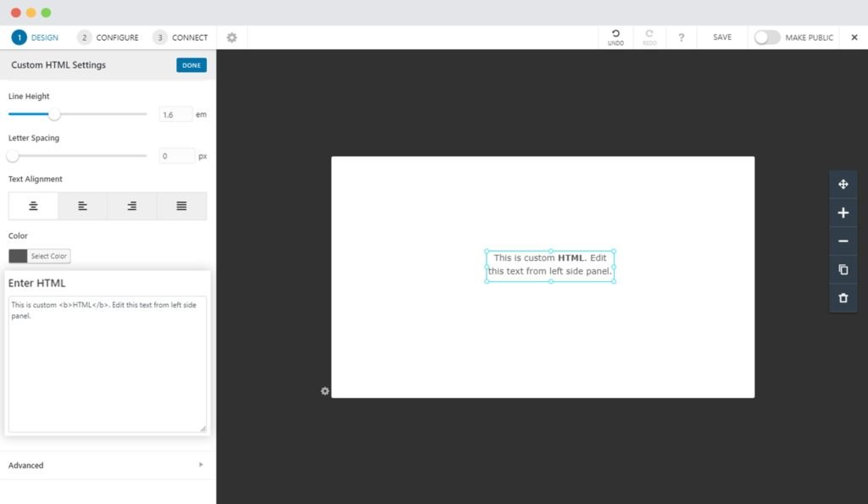The height and width of the screenshot is (504, 868).
Task: Delete the element with the trash icon
Action: coord(843,298)
